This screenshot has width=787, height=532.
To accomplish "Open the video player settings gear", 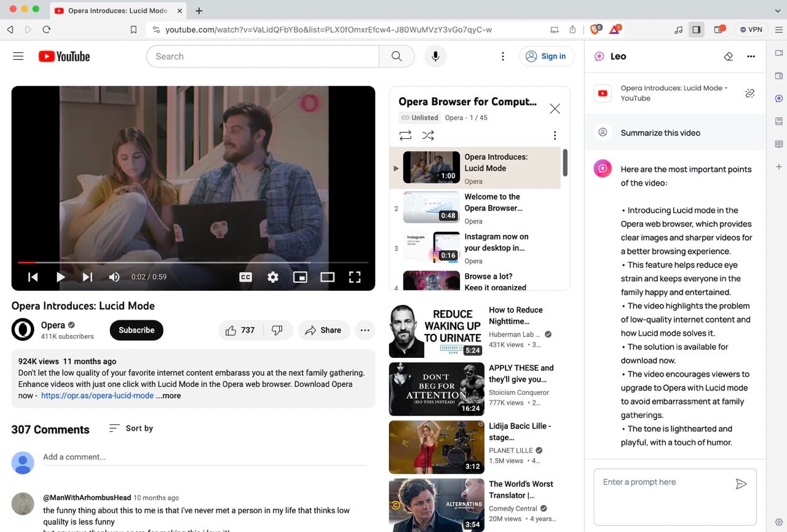I will pyautogui.click(x=273, y=277).
